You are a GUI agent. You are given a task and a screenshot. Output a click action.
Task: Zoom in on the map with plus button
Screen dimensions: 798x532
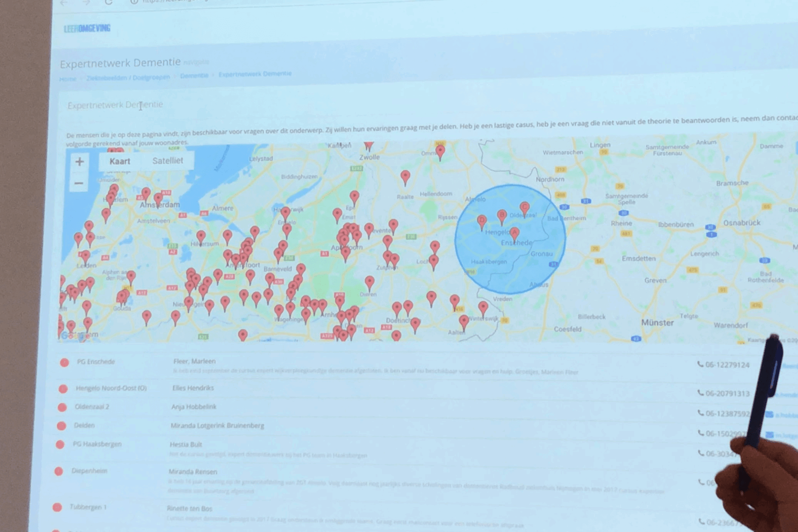pos(79,162)
